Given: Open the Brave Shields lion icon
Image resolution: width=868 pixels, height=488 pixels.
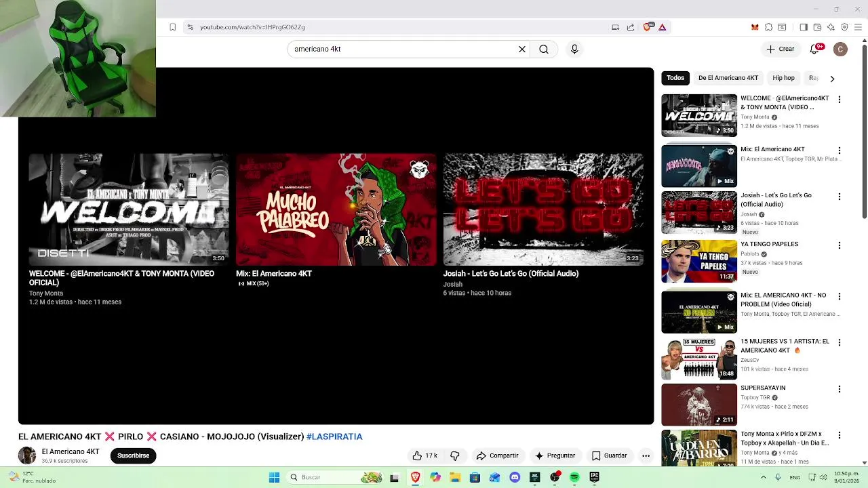Looking at the screenshot, I should [648, 27].
